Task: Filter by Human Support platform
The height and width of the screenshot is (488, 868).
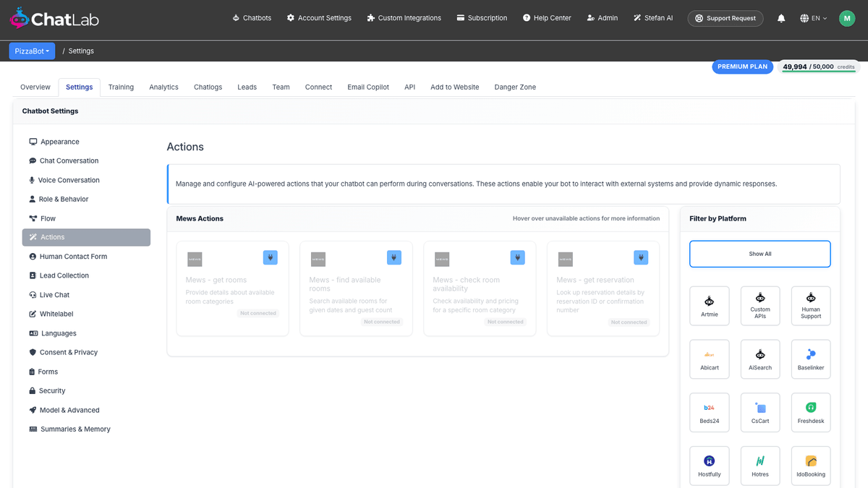Action: pyautogui.click(x=811, y=306)
